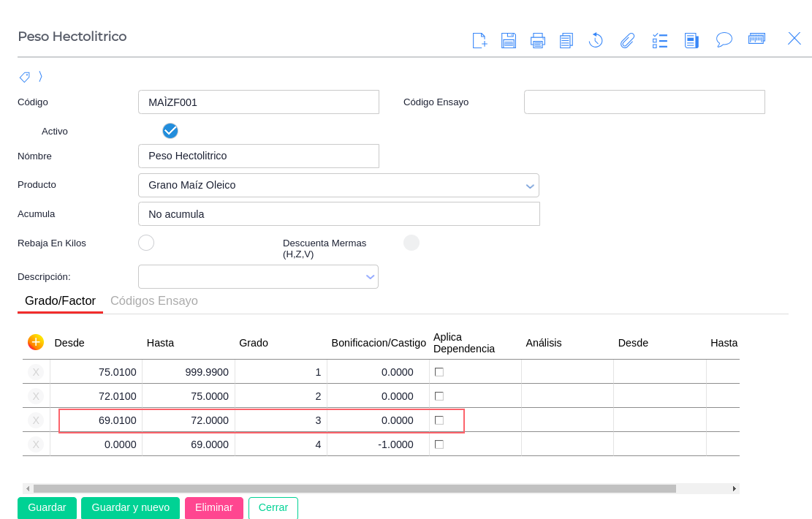Open the history clock icon
Viewport: 812px width, 519px height.
pyautogui.click(x=596, y=40)
